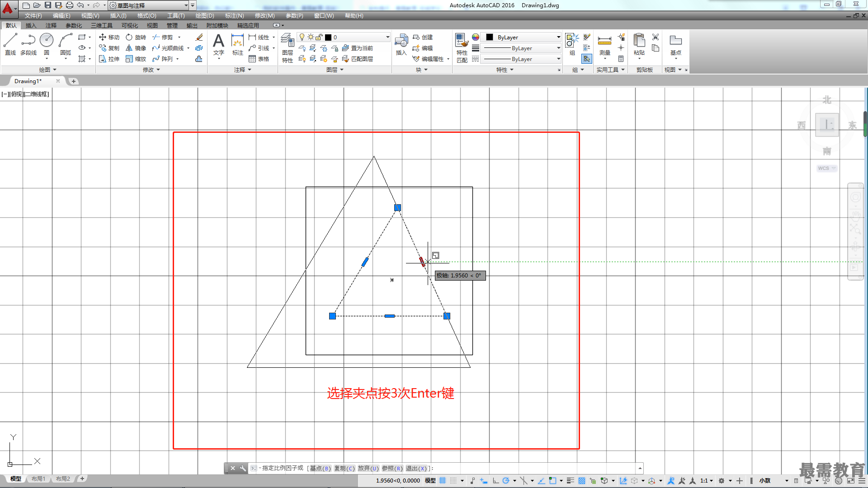The image size is (868, 488).
Task: Select the Polyline (多段线) tool
Action: pos(28,44)
